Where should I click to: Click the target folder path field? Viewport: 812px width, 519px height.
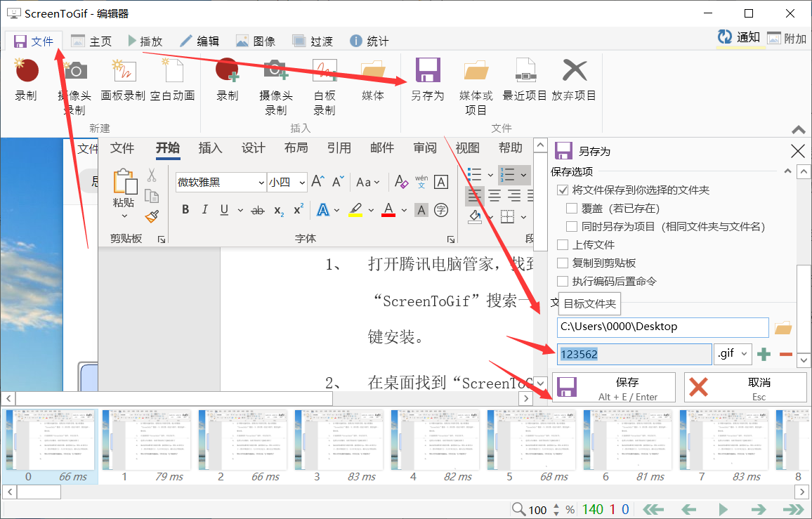(663, 327)
